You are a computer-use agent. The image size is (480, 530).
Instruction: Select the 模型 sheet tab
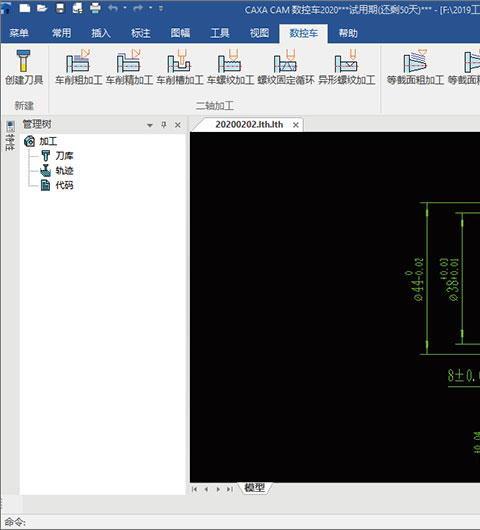pyautogui.click(x=254, y=488)
